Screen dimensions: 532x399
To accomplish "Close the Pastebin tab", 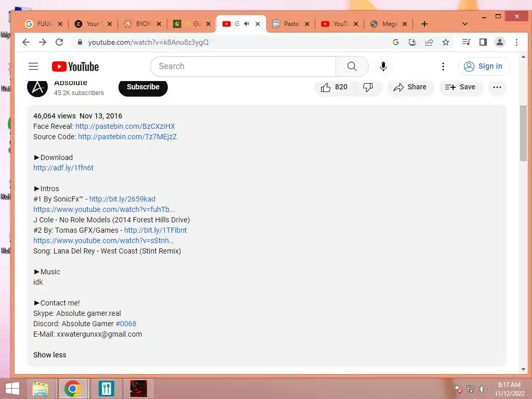I will [307, 24].
